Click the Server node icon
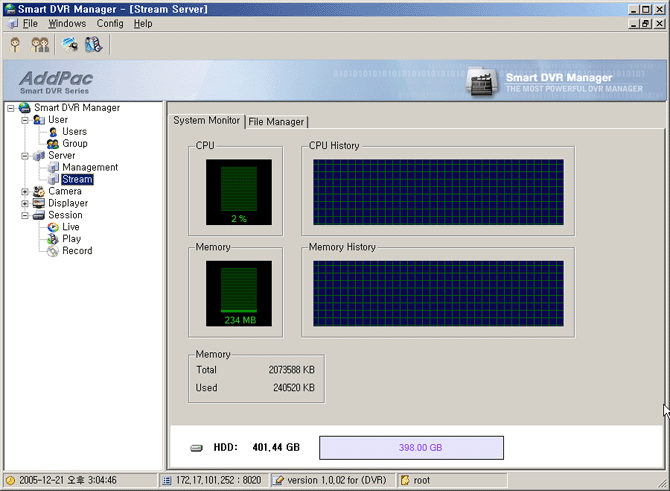Viewport: 670px width, 491px height. [x=39, y=156]
